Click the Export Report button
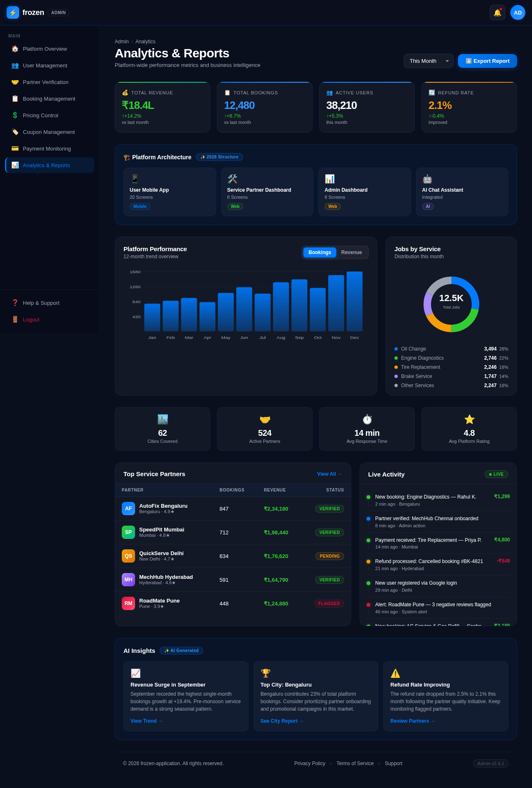This screenshot has width=532, height=788. click(488, 61)
